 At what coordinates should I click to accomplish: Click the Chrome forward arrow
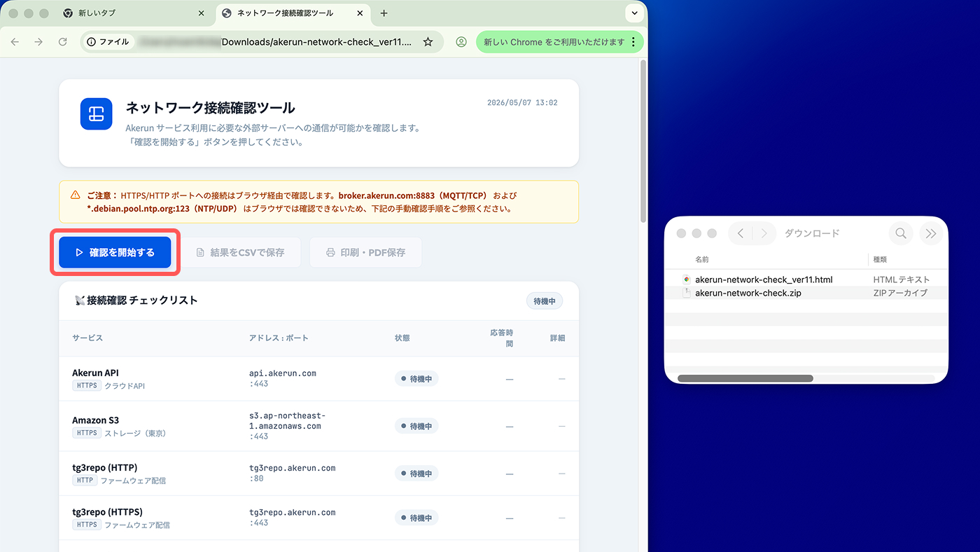[38, 42]
